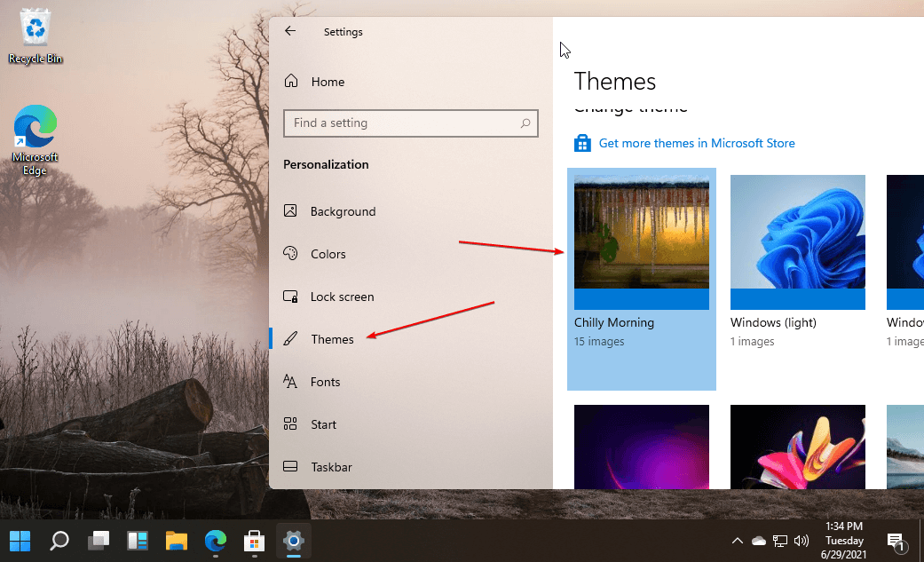
Task: Apply the Windows (light) theme
Action: point(797,241)
